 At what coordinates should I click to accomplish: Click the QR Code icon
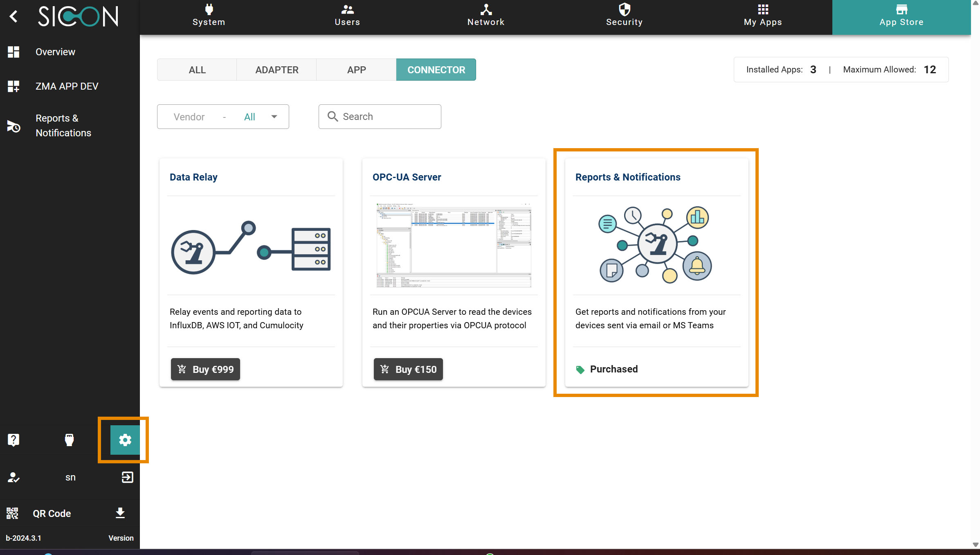(13, 513)
